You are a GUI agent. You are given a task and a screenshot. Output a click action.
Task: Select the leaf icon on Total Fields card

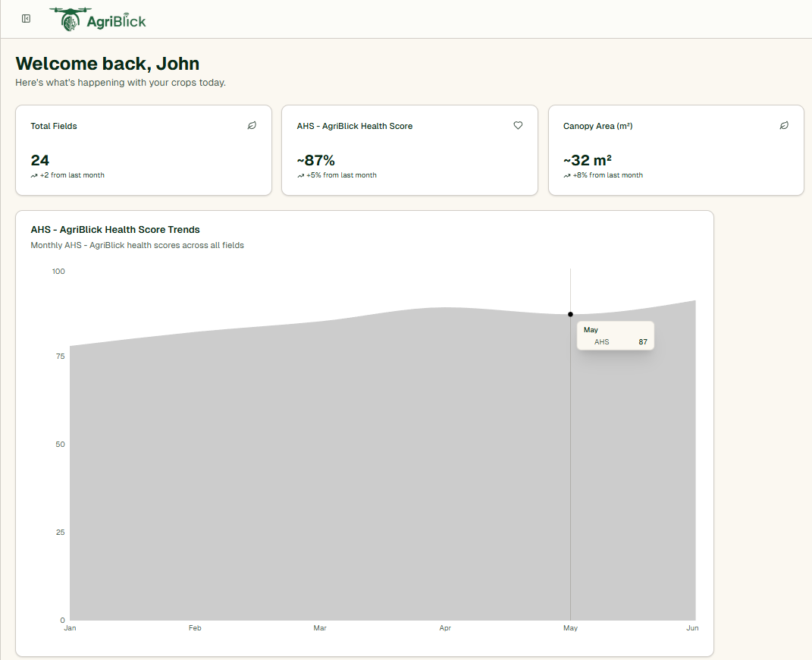252,125
